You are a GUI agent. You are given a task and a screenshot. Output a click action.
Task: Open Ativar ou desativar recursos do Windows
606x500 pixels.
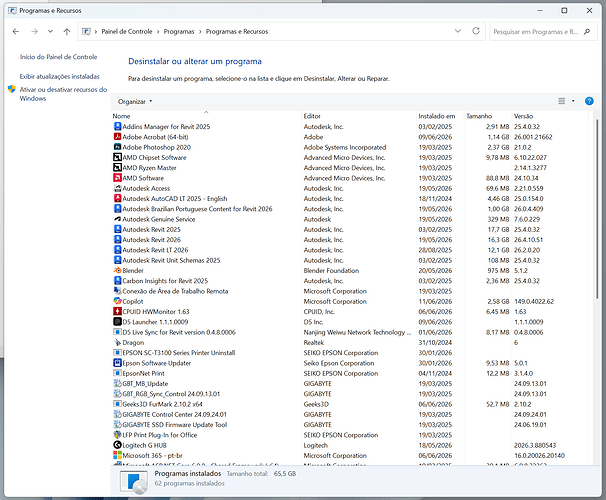tap(63, 94)
